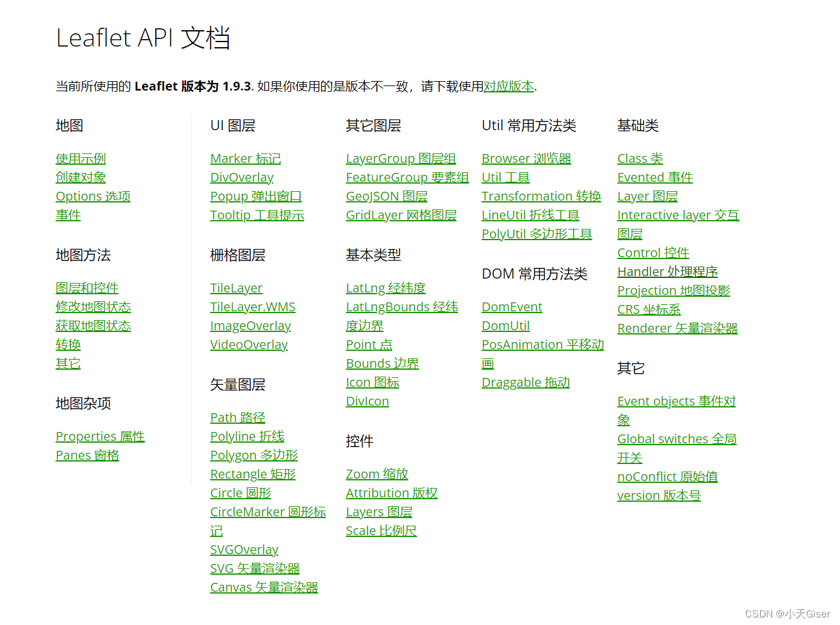This screenshot has height=625, width=840.
Task: Open Panes 窗格 link
Action: pos(87,455)
